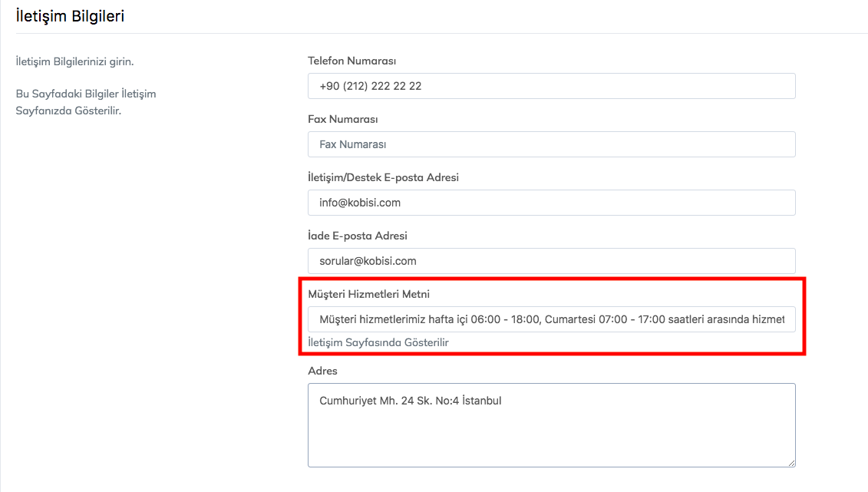Click the Telefon Numarası input field
This screenshot has height=492, width=868.
click(x=551, y=86)
